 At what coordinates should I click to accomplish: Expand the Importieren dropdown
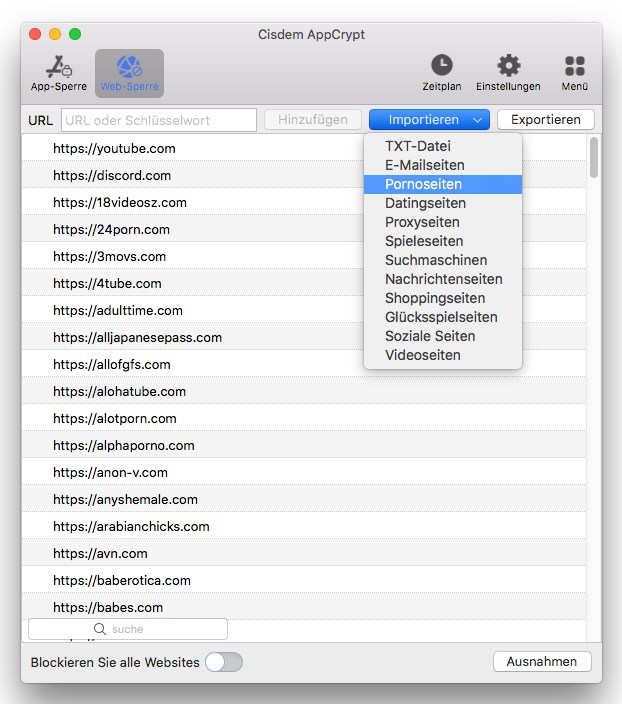click(429, 120)
